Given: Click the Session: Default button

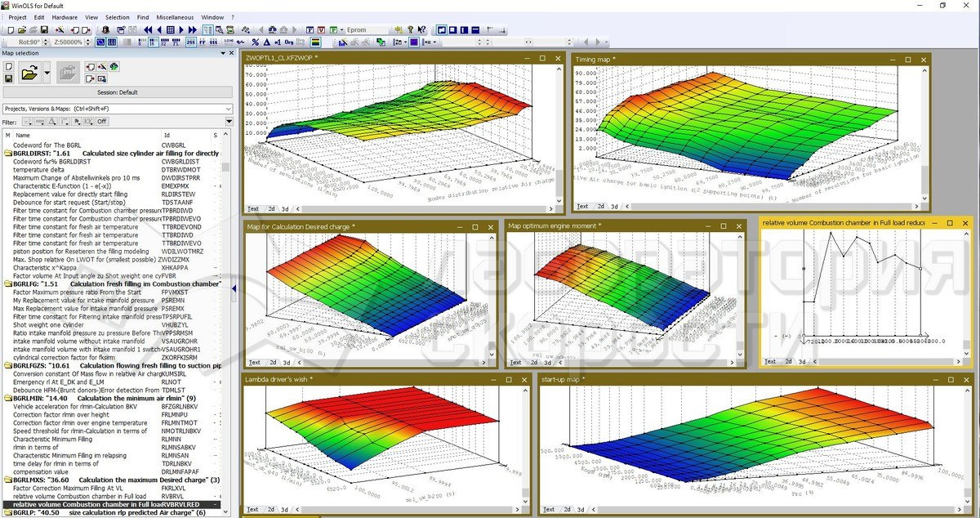Looking at the screenshot, I should [118, 92].
